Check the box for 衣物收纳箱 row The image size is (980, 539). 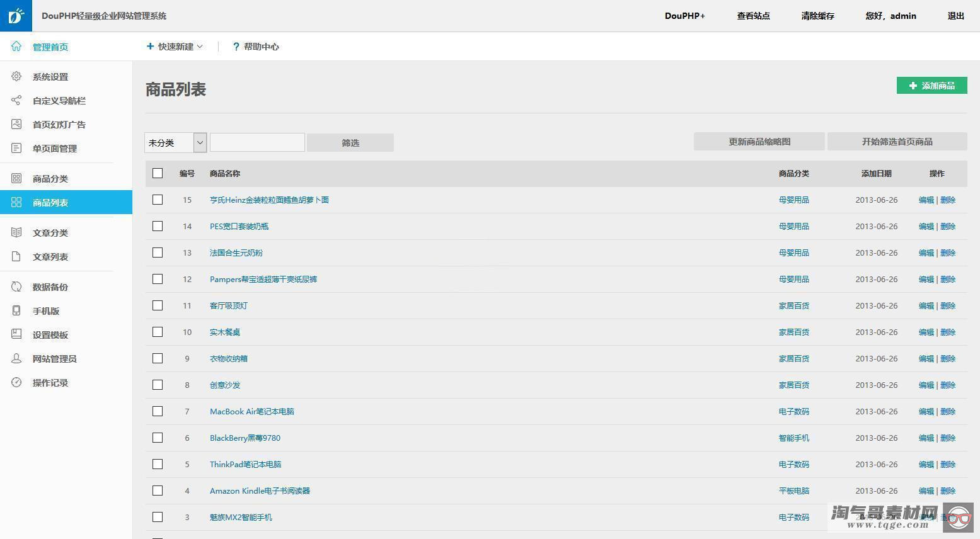pyautogui.click(x=158, y=358)
